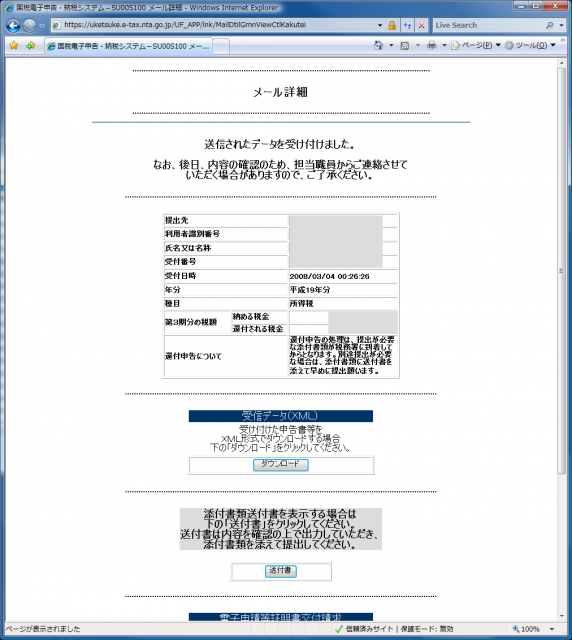Click the scrollbar down arrow

point(562,616)
